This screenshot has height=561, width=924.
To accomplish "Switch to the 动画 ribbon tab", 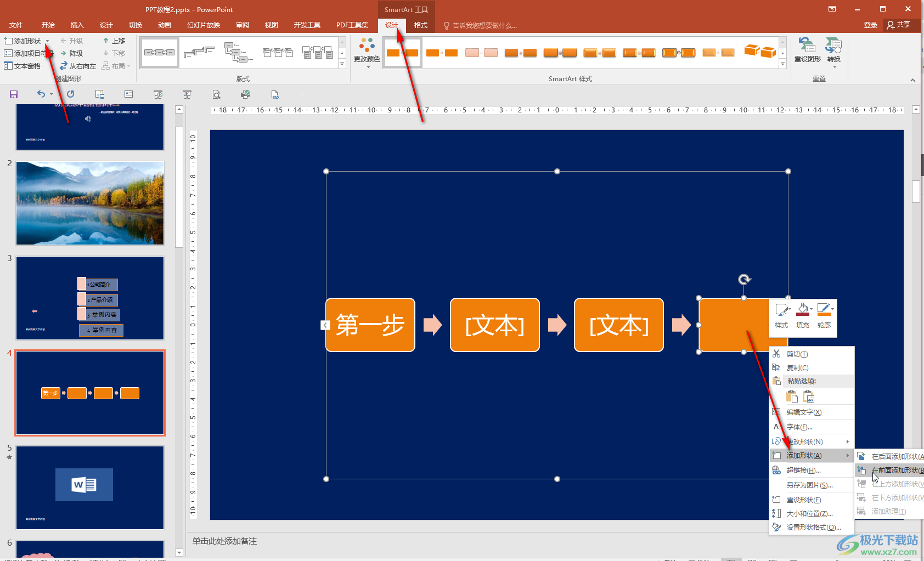I will [x=164, y=25].
